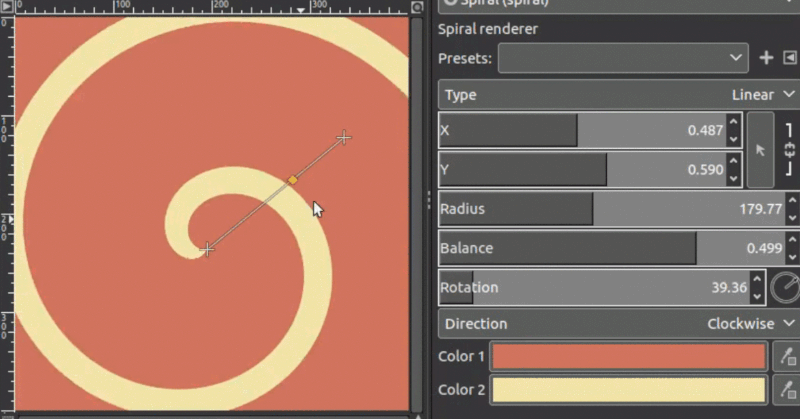Save current settings as a preset (plus icon)
The height and width of the screenshot is (419, 800).
pos(767,58)
